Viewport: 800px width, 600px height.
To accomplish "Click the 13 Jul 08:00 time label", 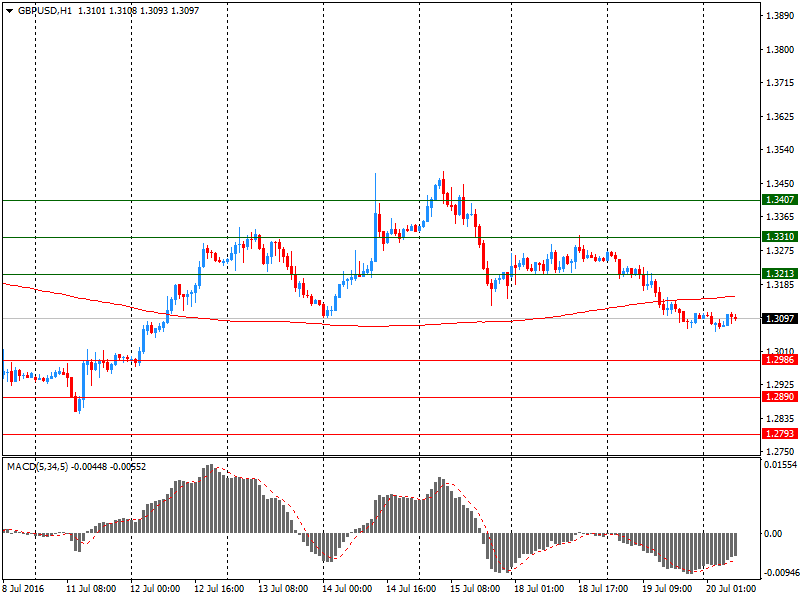I will tap(283, 589).
